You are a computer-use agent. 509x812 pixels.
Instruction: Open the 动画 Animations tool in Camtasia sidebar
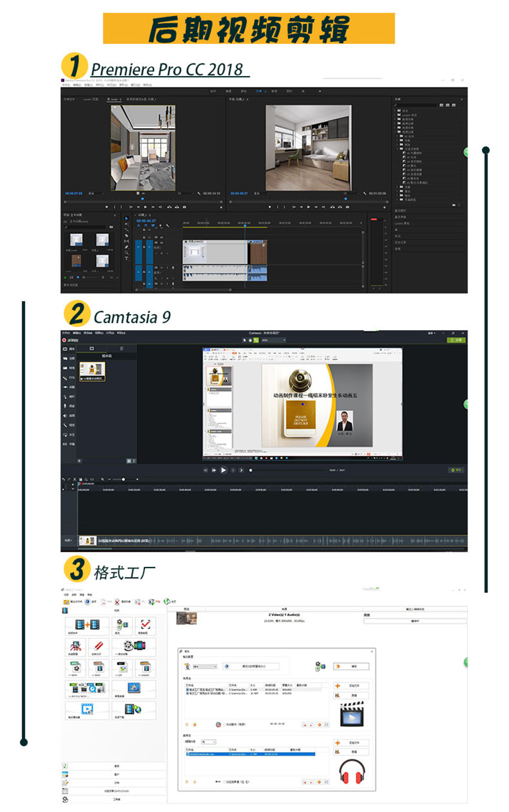[68, 387]
